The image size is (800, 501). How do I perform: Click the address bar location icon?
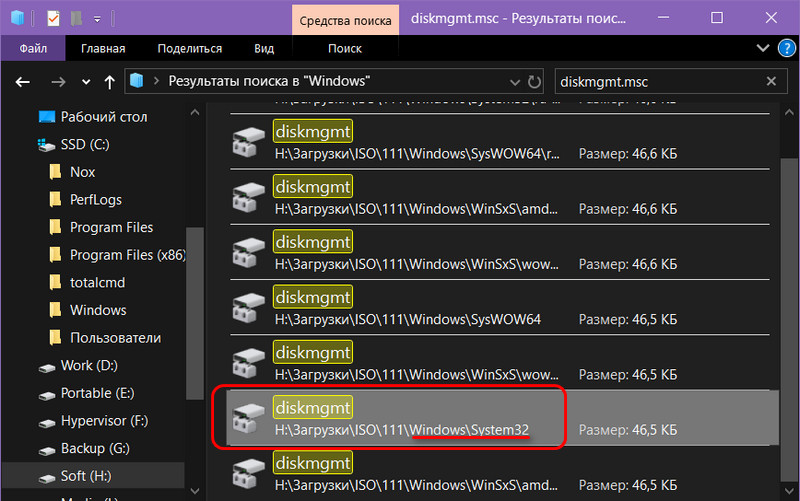(137, 81)
